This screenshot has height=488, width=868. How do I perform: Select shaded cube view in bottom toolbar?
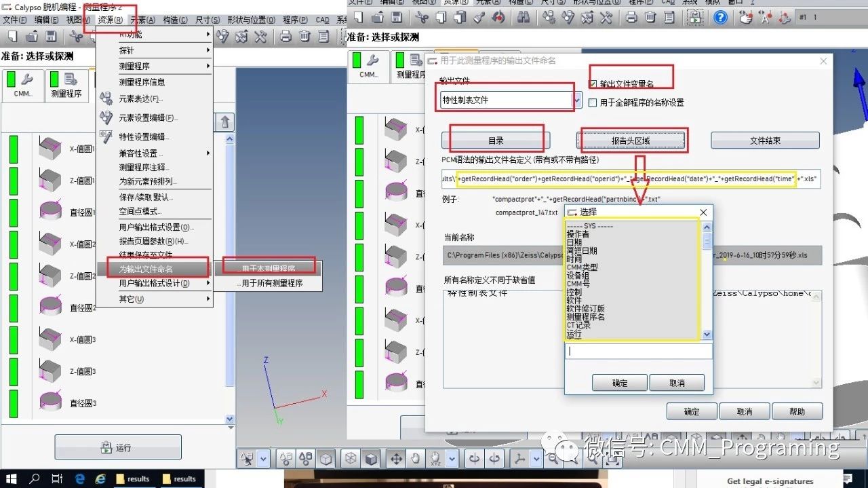[x=370, y=459]
